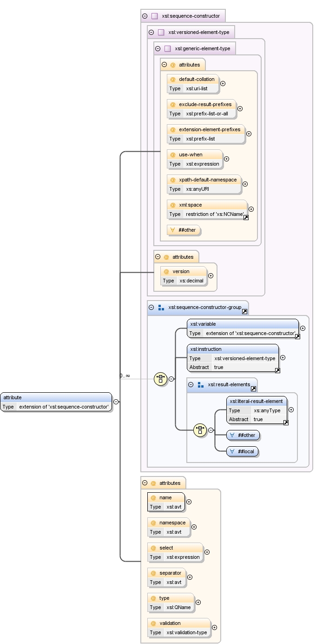Select the ##other element wildcard
This screenshot has height=644, width=316.
tap(243, 435)
